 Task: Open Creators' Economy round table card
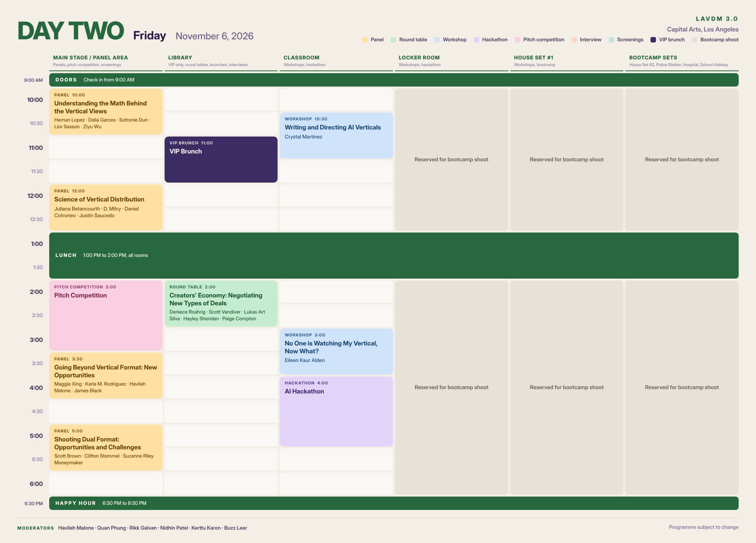pyautogui.click(x=221, y=303)
